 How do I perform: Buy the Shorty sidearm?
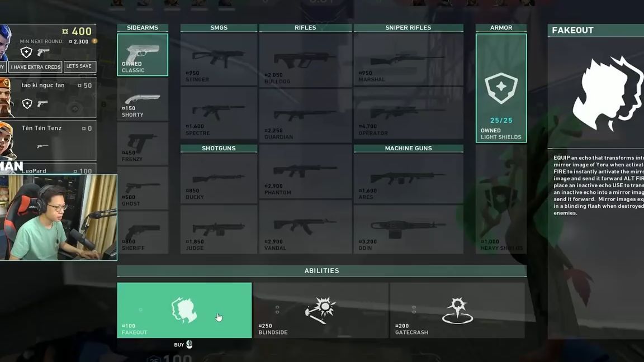[143, 99]
